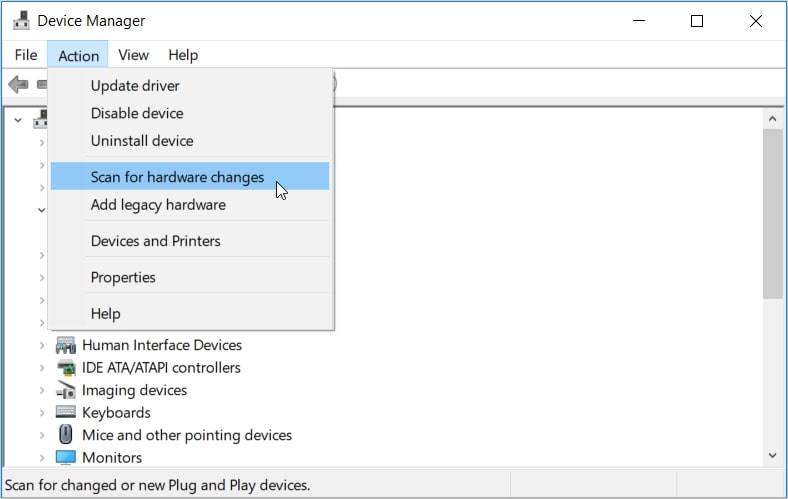Open the View menu
788x499 pixels.
pyautogui.click(x=133, y=55)
